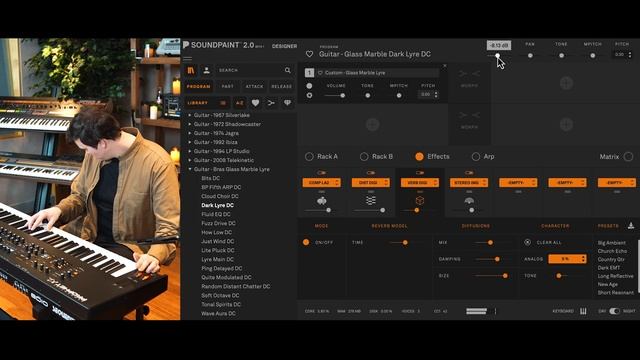Screen dimensions: 640x360
Task: Load the Dark EMT preset
Action: [x=609, y=268]
